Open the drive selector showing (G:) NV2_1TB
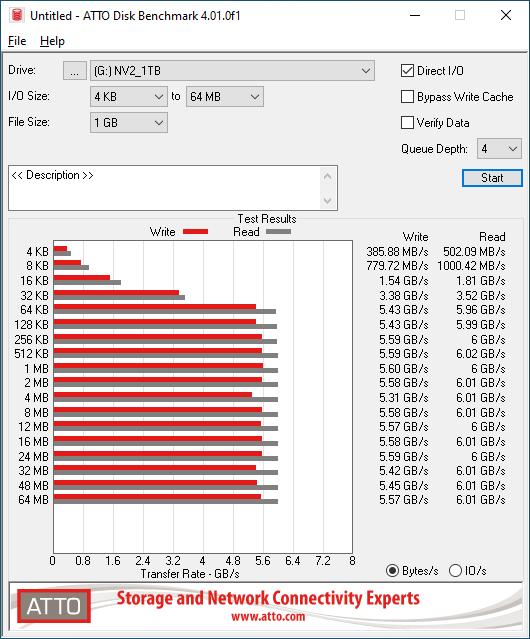The height and width of the screenshot is (639, 530). (x=232, y=71)
